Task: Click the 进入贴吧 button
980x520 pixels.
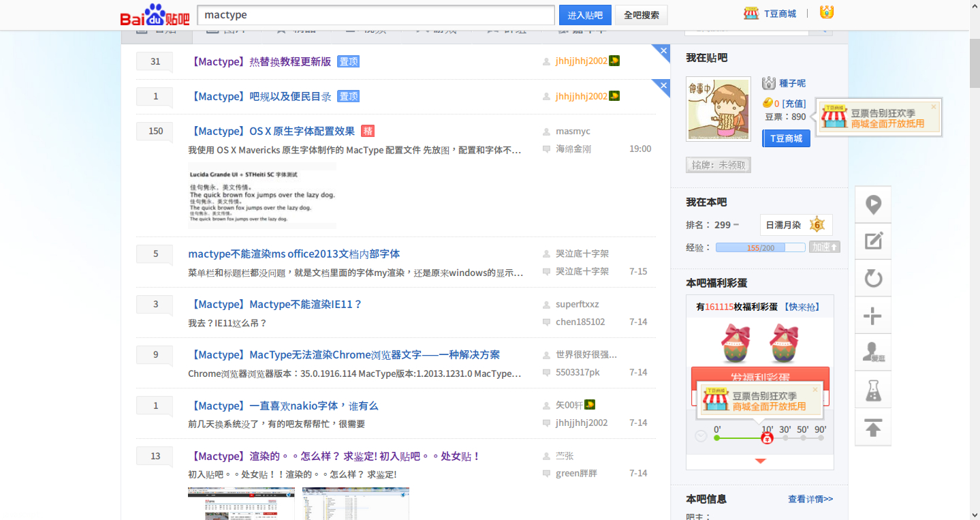Action: click(585, 15)
